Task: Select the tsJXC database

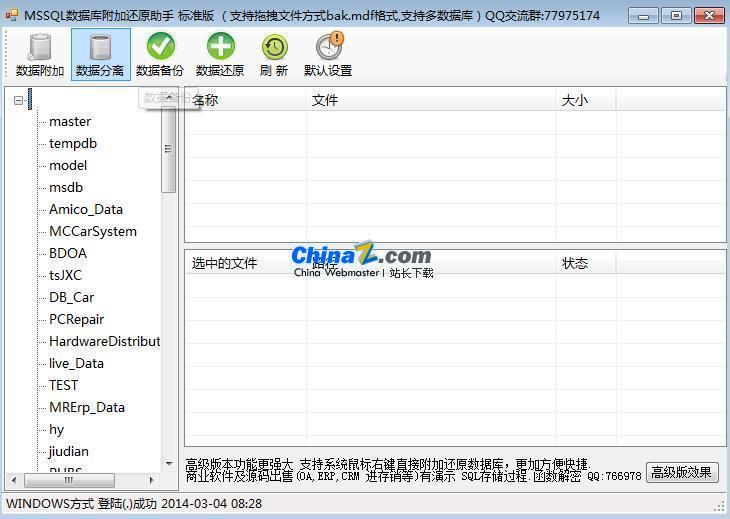Action: [65, 275]
